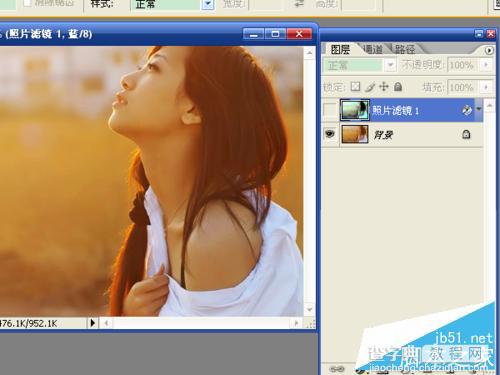Click the swap width and height arrows icon
The width and height of the screenshot is (500, 375).
299,4
